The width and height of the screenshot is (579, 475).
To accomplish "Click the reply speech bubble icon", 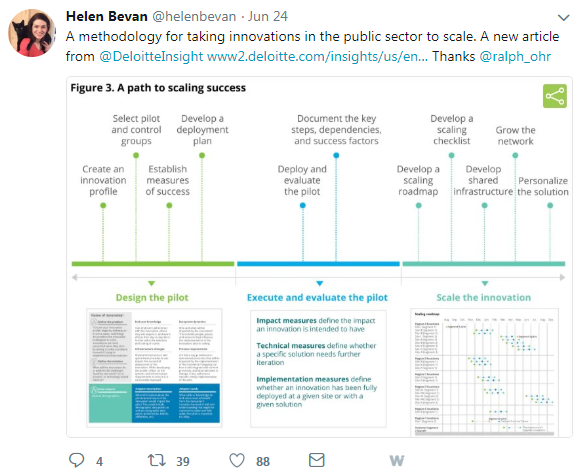I will [x=76, y=460].
